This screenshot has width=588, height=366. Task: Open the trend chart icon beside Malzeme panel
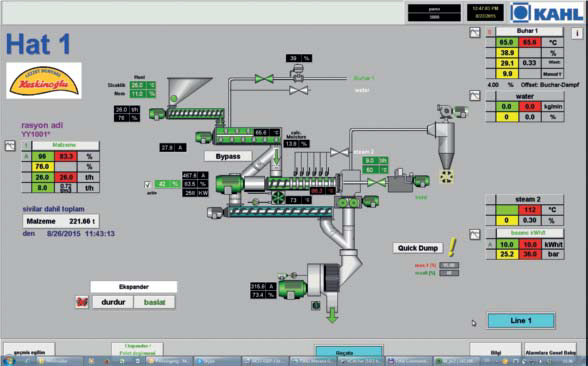[x=10, y=146]
